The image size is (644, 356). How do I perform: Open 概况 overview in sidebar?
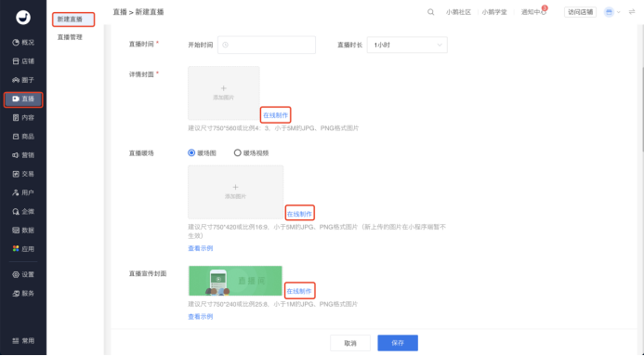tap(23, 43)
